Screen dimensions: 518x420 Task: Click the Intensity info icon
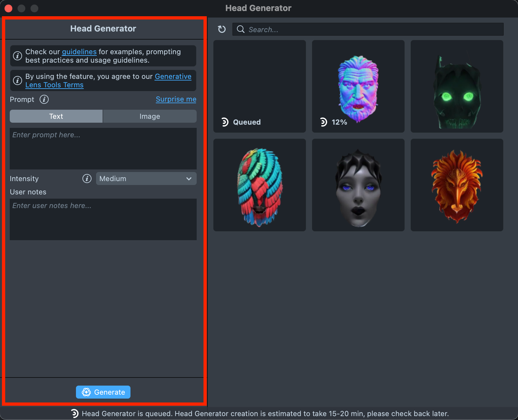tap(87, 179)
